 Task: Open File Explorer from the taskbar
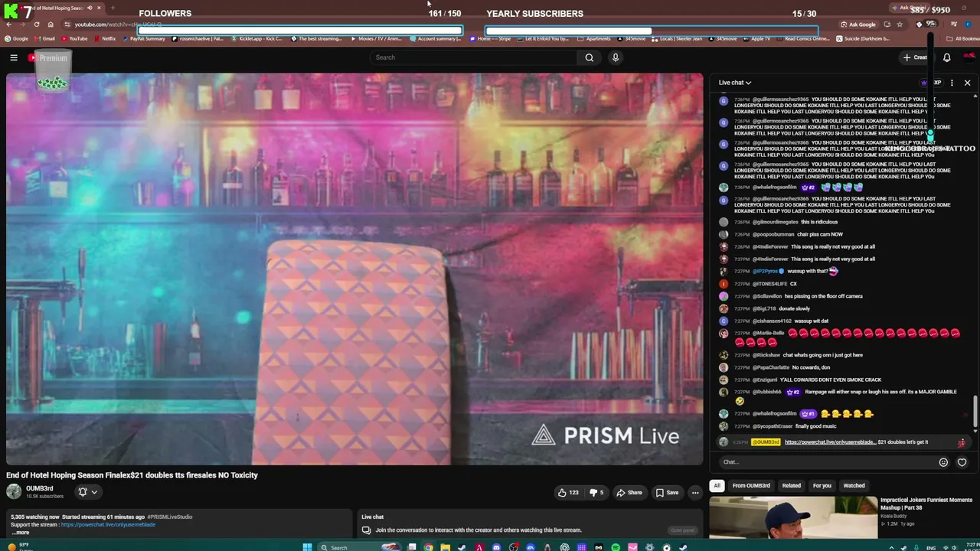pos(445,547)
